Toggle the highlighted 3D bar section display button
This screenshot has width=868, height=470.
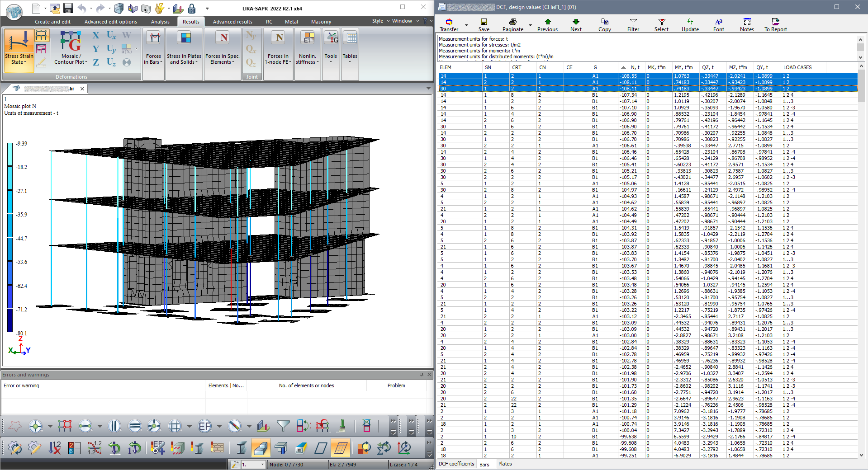(261, 448)
